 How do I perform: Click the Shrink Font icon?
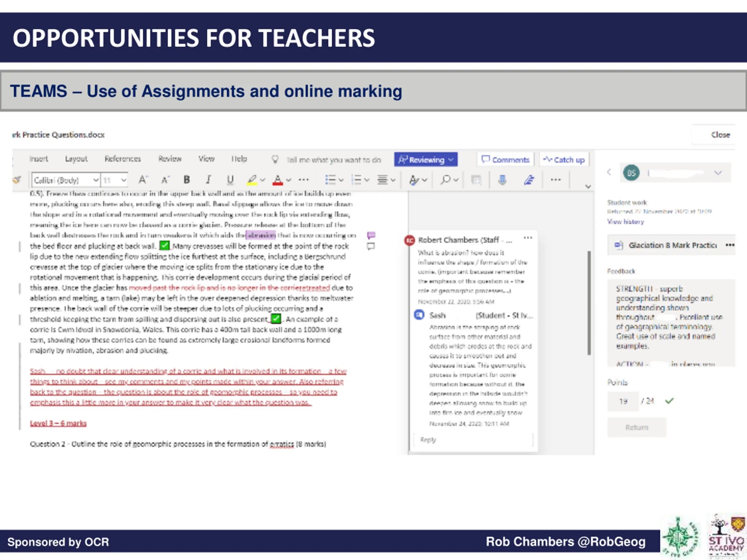(x=165, y=180)
